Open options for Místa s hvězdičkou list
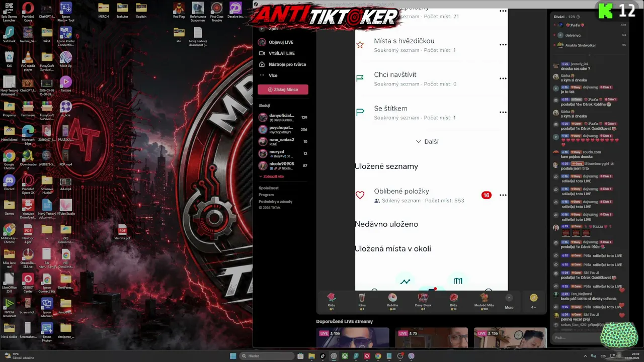Viewport: 644px width, 362px height. pos(503,45)
